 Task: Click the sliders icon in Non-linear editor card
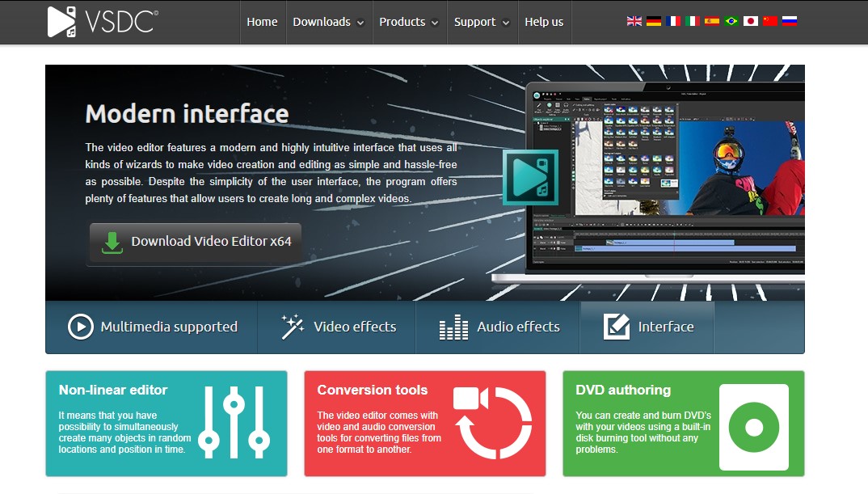[x=234, y=423]
